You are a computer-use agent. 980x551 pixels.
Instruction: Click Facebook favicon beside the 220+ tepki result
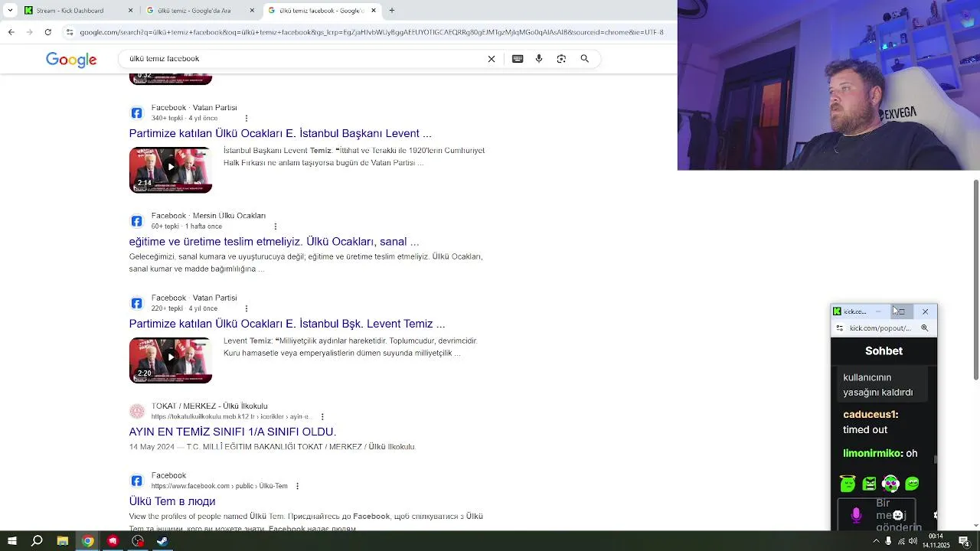(136, 303)
